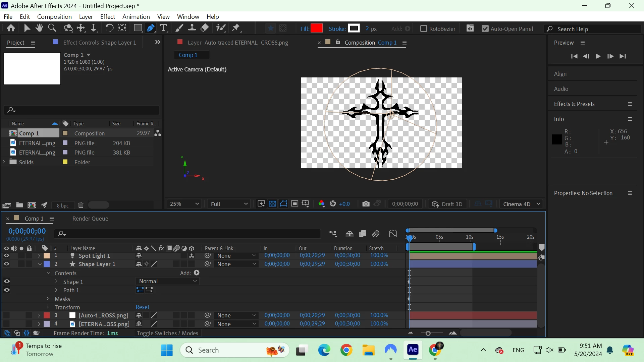Image resolution: width=644 pixels, height=362 pixels.
Task: Click the red Fill color swatch
Action: [x=317, y=28]
